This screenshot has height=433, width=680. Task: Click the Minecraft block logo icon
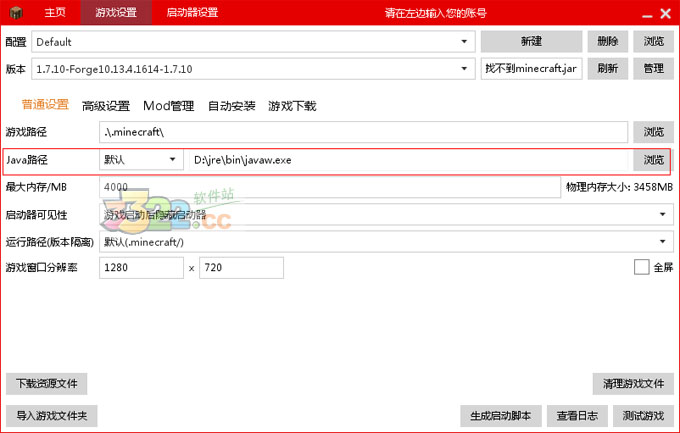tap(16, 13)
